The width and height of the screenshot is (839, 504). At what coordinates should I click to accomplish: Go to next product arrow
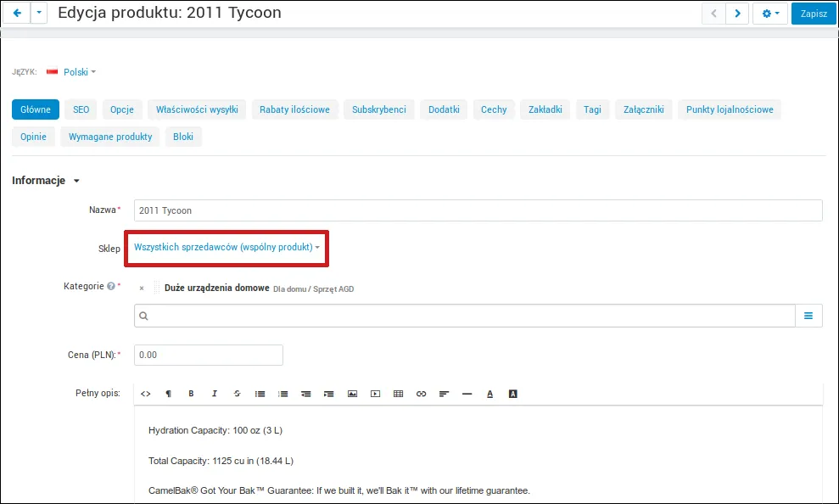[737, 14]
